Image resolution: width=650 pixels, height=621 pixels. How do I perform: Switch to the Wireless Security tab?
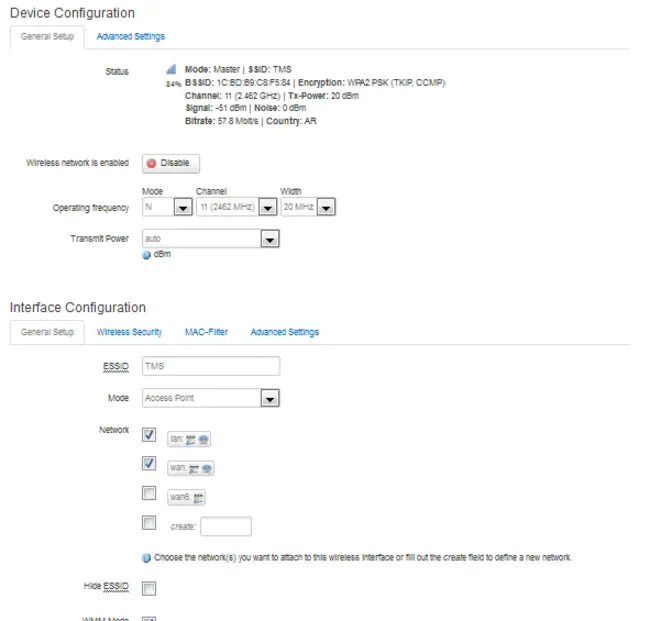coord(129,332)
